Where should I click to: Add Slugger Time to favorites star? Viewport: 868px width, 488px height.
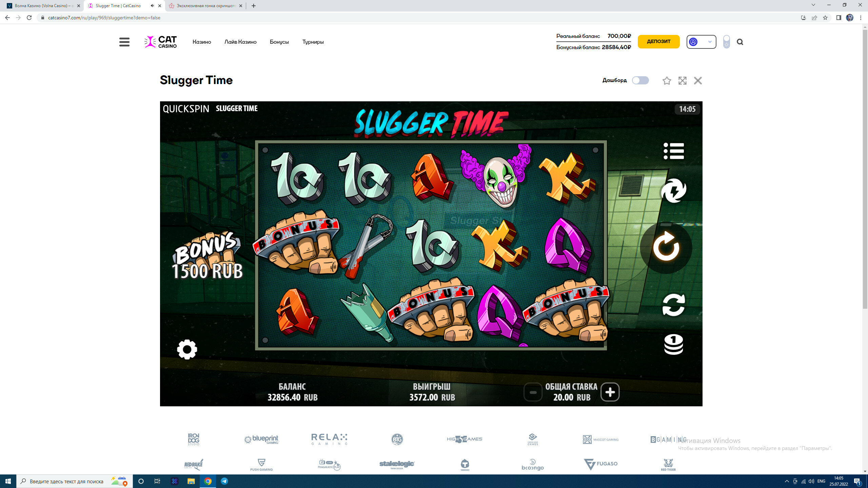pos(667,81)
